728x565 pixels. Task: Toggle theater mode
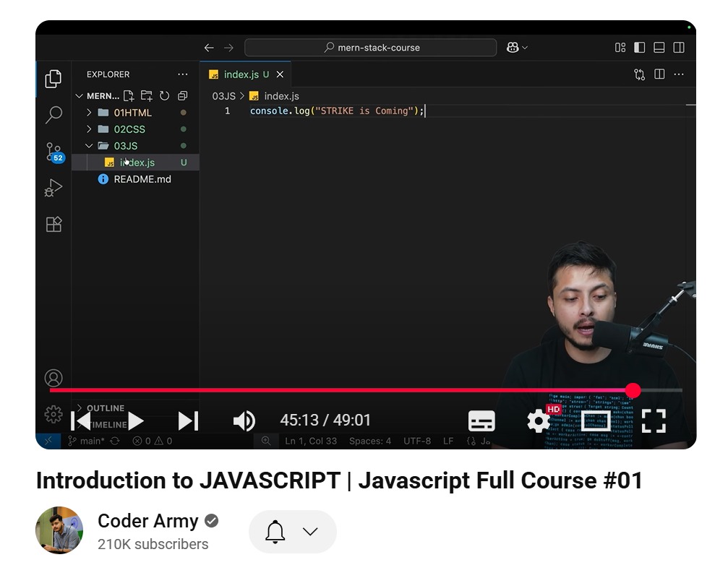click(x=596, y=421)
